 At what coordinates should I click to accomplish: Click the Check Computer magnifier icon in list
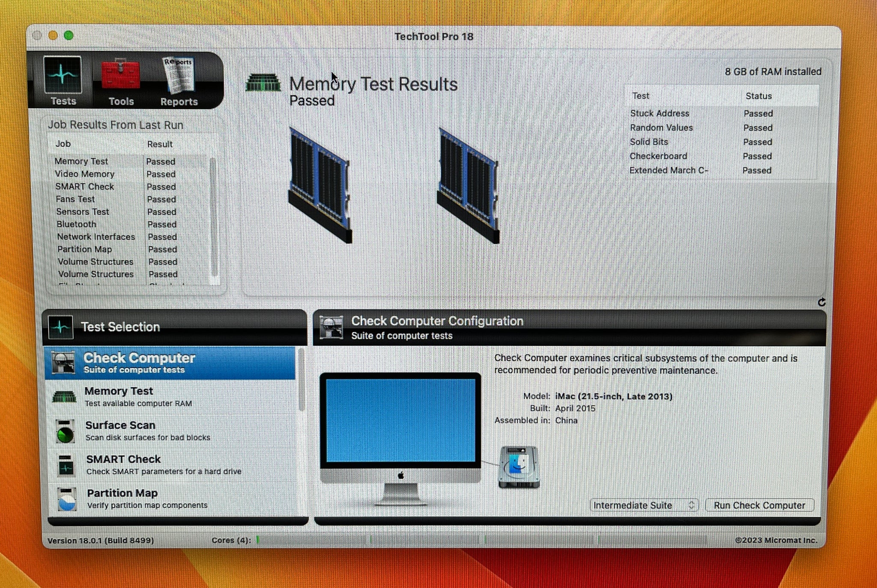[63, 363]
